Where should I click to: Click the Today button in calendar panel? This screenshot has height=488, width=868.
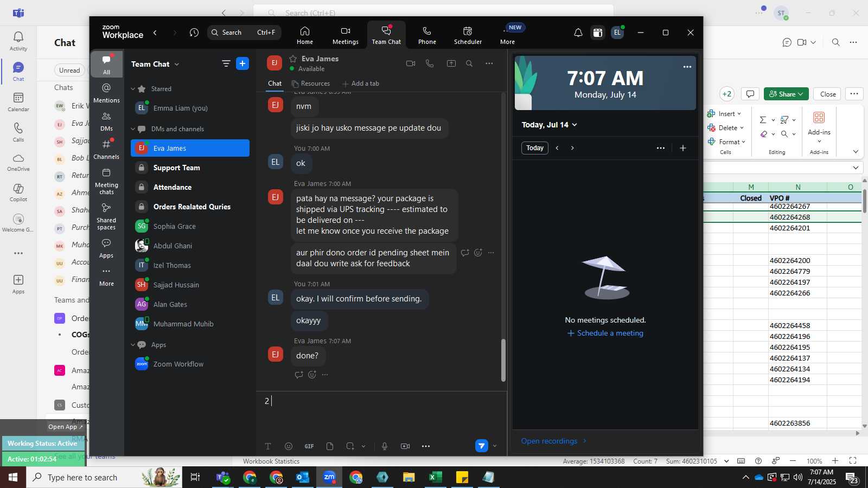point(535,148)
